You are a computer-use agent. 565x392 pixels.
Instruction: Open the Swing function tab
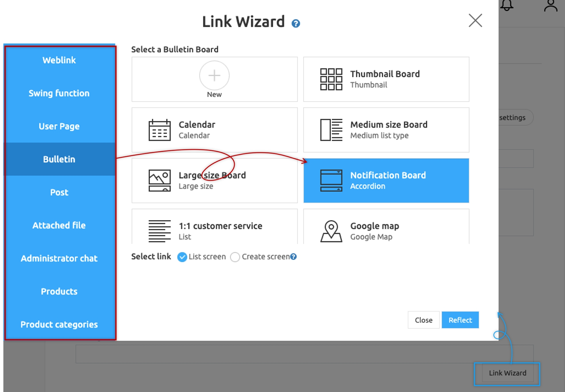[59, 93]
